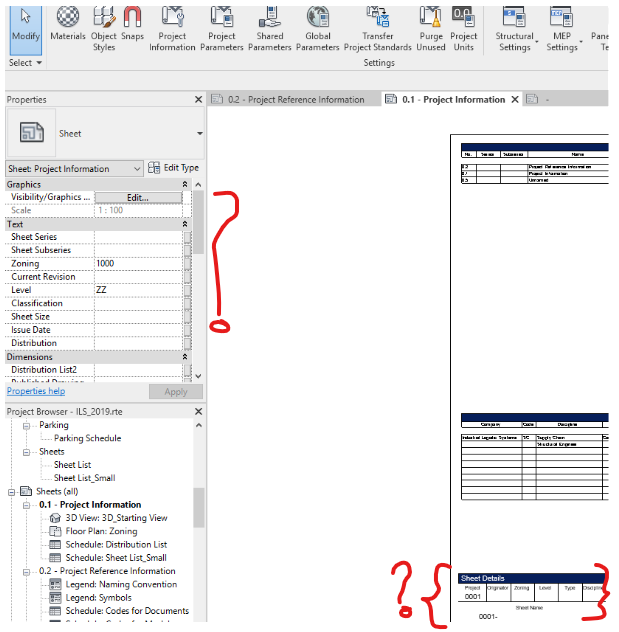Click the 3D_Starting View icon in browser
The height and width of the screenshot is (632, 619).
tap(55, 518)
